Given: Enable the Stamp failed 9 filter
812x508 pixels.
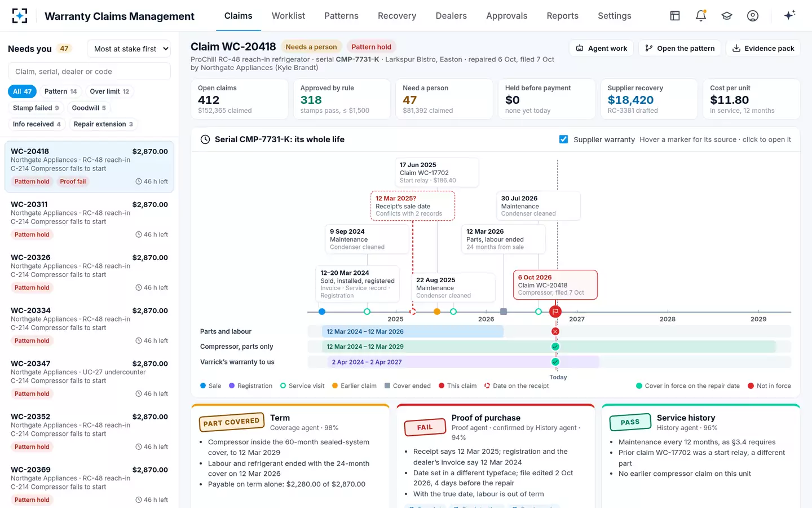Looking at the screenshot, I should coord(36,108).
